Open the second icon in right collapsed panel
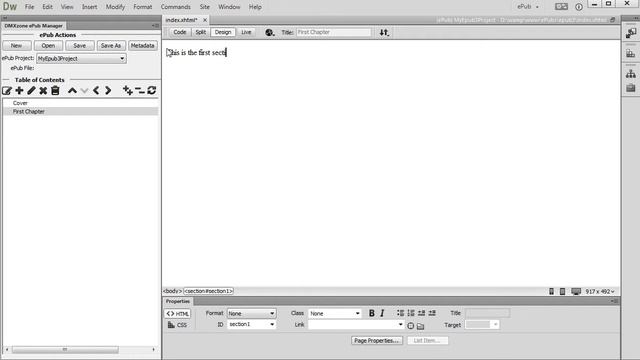The height and width of the screenshot is (360, 640). tap(631, 53)
